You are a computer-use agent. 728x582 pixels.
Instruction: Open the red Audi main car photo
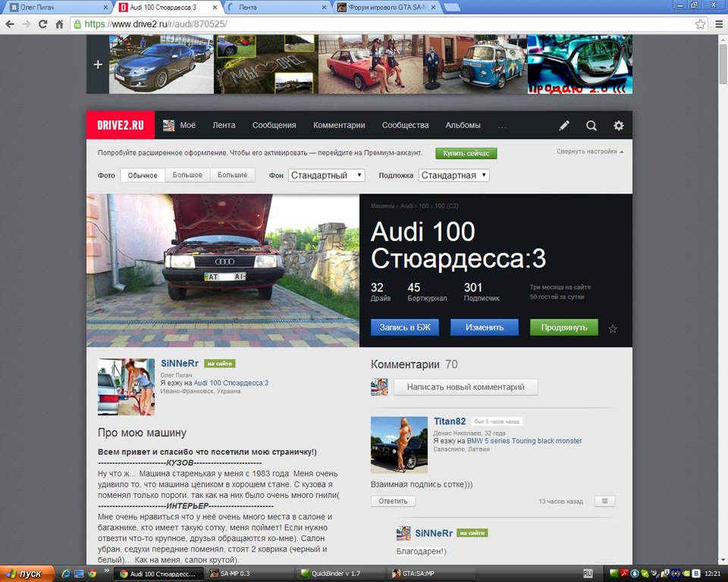coord(223,271)
